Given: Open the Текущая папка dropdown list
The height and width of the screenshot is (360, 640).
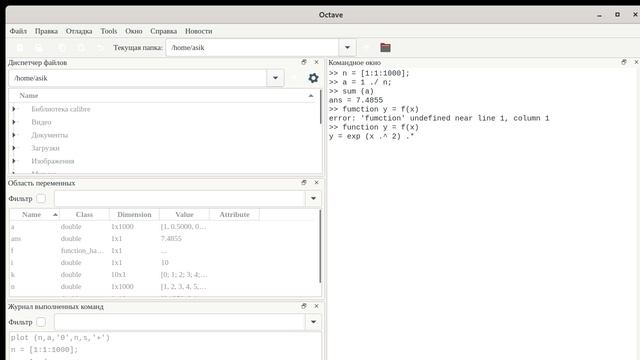Looking at the screenshot, I should [347, 47].
